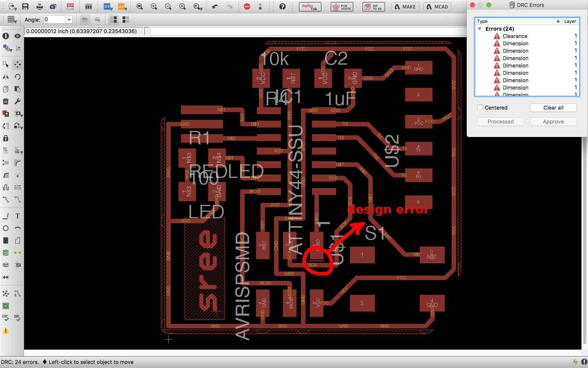Zoom to fit the board

coord(140,7)
